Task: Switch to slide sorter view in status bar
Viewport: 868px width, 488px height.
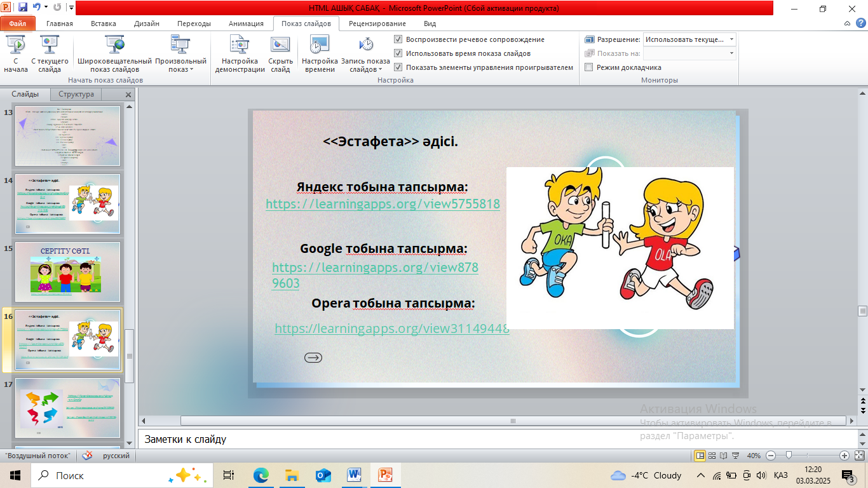Action: (712, 456)
